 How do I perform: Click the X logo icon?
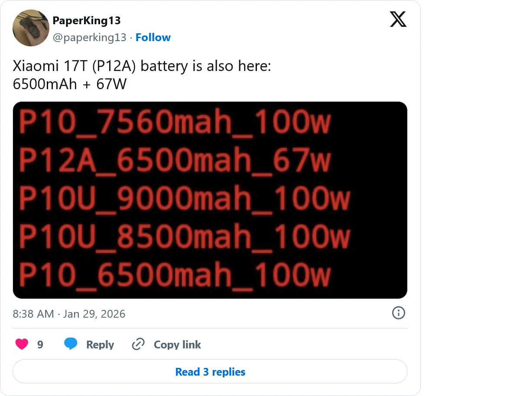click(x=398, y=19)
